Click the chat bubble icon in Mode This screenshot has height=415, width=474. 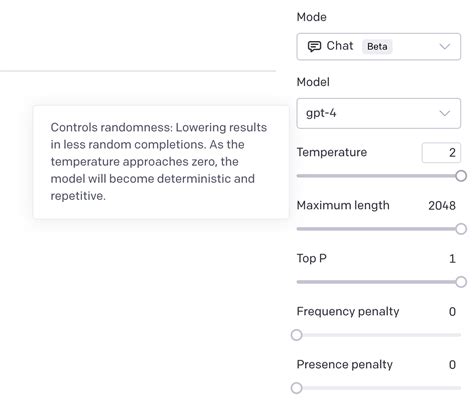[x=314, y=46]
